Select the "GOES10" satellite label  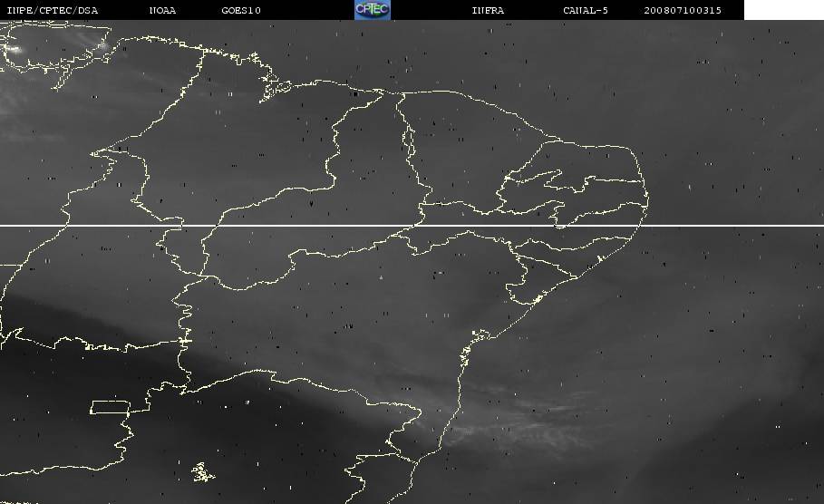click(x=241, y=10)
